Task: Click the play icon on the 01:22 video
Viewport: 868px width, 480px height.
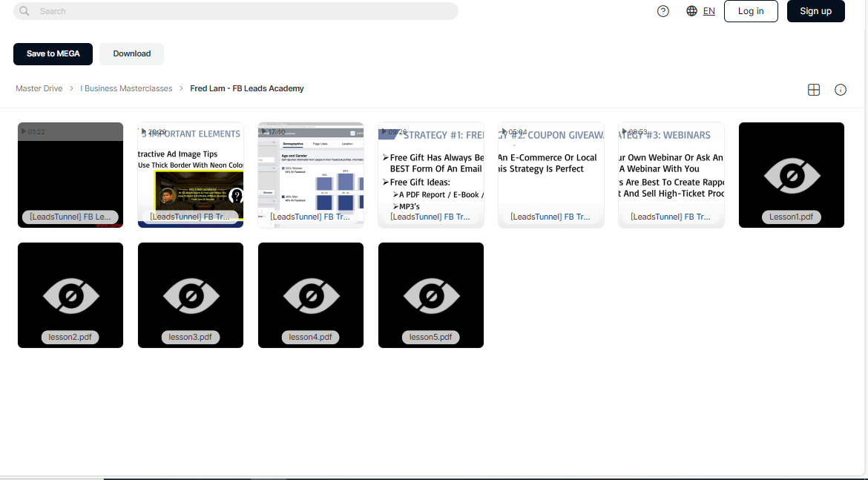Action: pyautogui.click(x=24, y=132)
